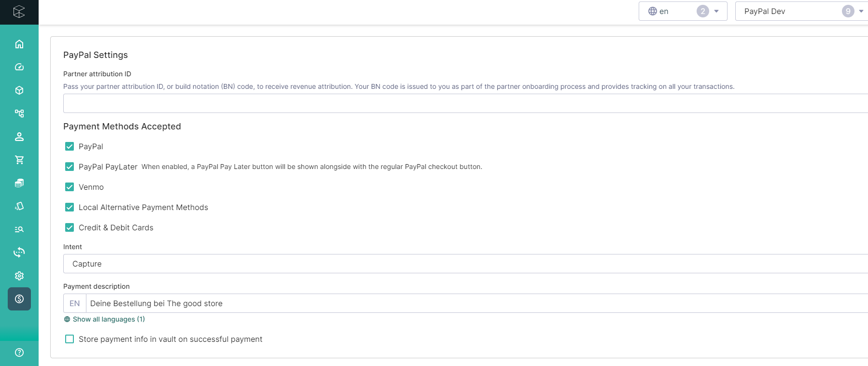Viewport: 868px width, 366px height.
Task: Click into the Payment description text field
Action: click(x=477, y=303)
